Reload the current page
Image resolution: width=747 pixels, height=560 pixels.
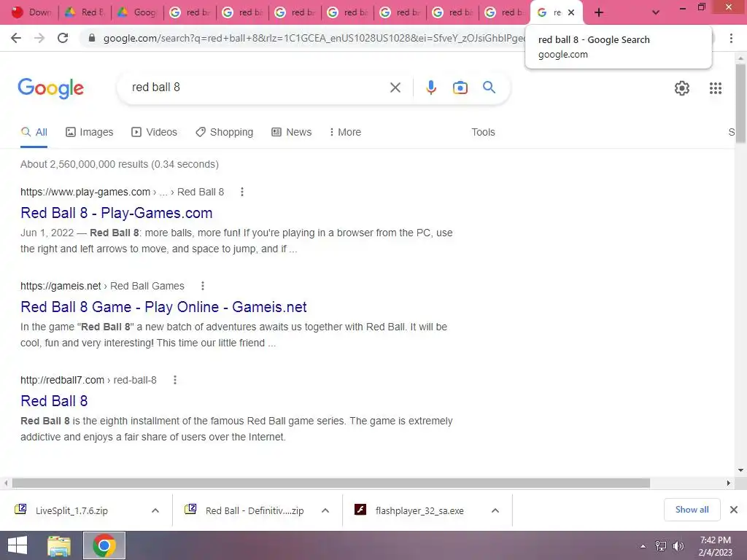(x=63, y=38)
